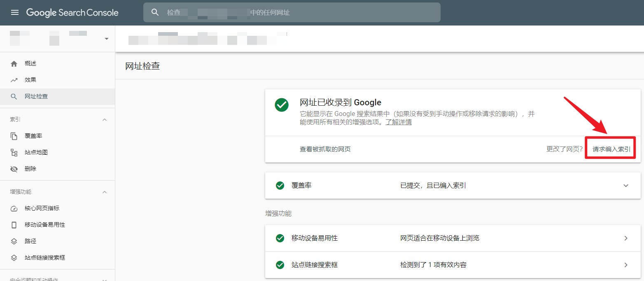Screen dimensions: 644x281
Task: Click 请求编入索引 button
Action: 611,149
